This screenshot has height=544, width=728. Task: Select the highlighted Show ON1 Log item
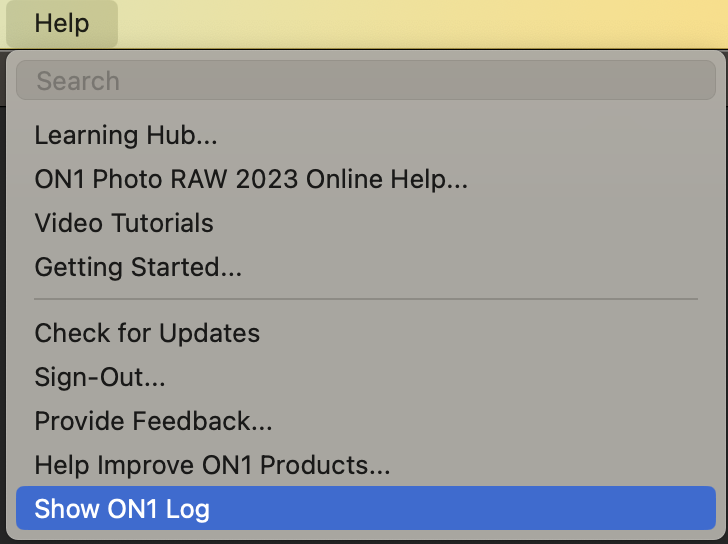122,509
